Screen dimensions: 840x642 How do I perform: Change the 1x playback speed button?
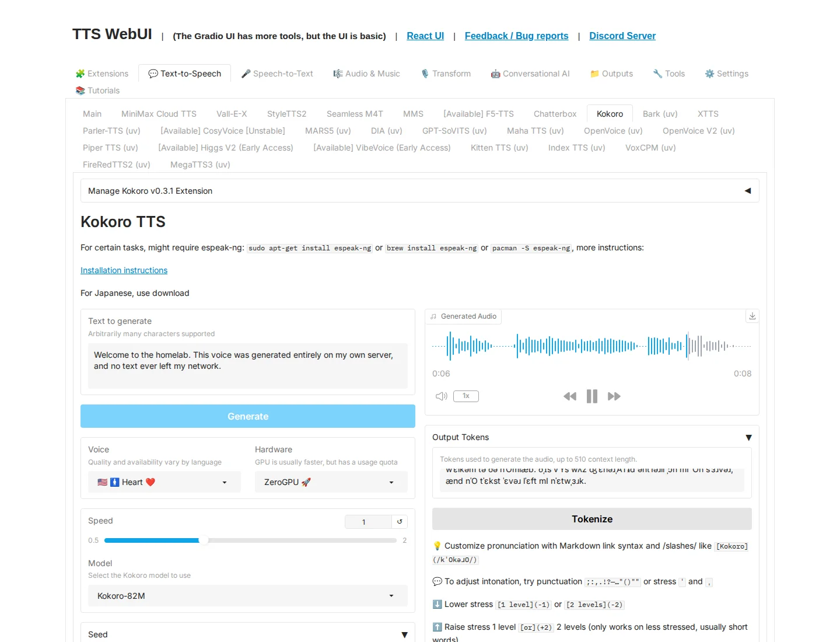tap(466, 396)
